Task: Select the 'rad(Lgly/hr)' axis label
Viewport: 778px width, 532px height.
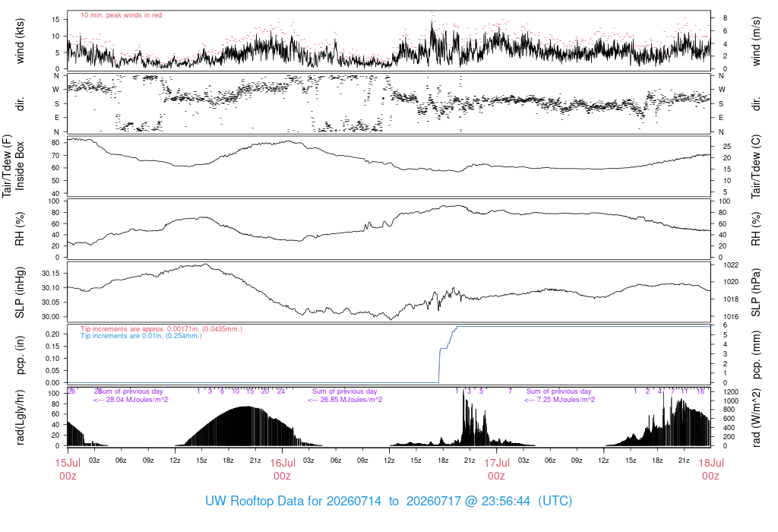Action: pos(20,417)
